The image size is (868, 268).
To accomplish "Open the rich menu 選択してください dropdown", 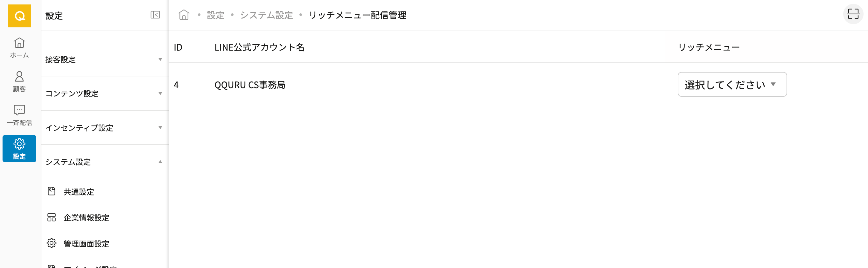I will point(732,85).
